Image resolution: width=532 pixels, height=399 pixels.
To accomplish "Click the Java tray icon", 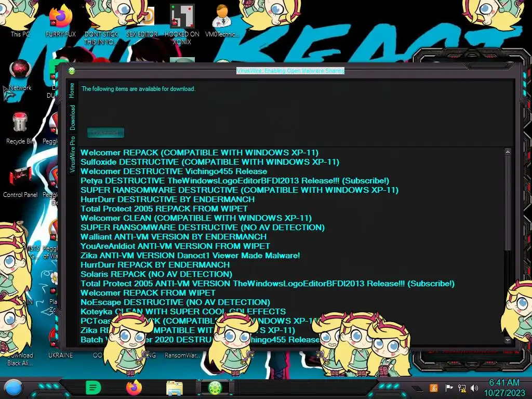I will pos(434,388).
